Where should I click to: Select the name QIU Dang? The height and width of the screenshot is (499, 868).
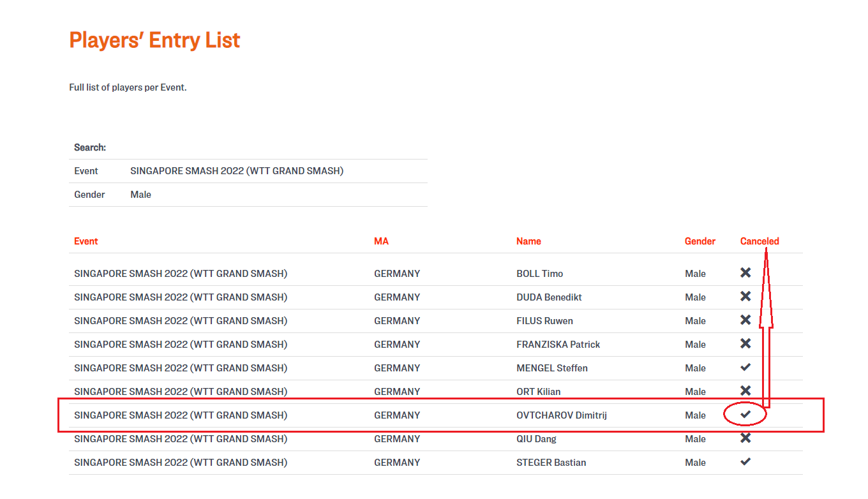click(536, 439)
